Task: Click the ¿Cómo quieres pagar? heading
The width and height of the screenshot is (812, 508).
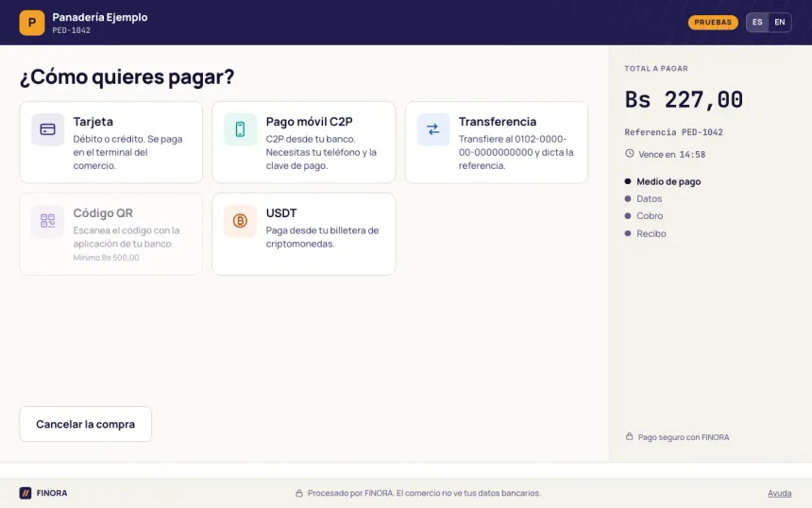Action: pyautogui.click(x=127, y=76)
